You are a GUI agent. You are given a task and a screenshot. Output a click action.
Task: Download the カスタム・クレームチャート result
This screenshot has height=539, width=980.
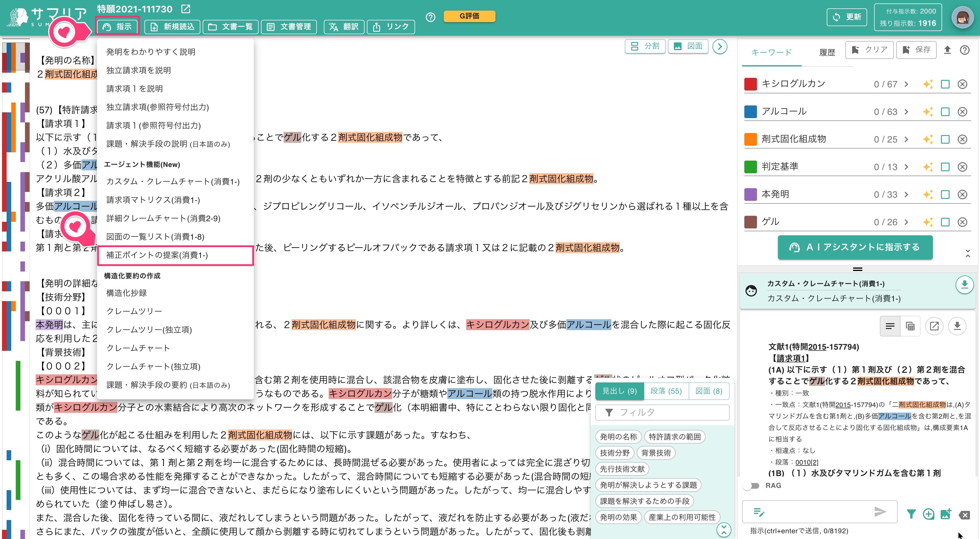(x=964, y=284)
